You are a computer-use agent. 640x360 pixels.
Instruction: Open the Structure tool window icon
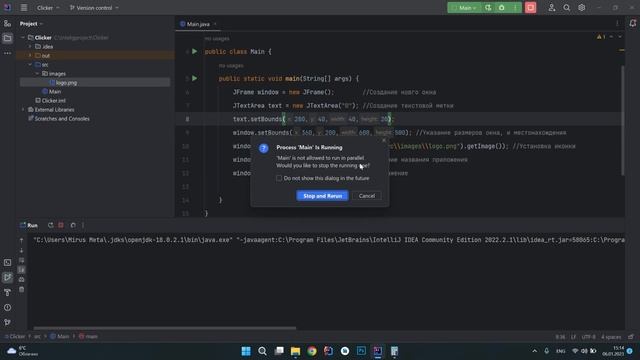click(x=7, y=24)
